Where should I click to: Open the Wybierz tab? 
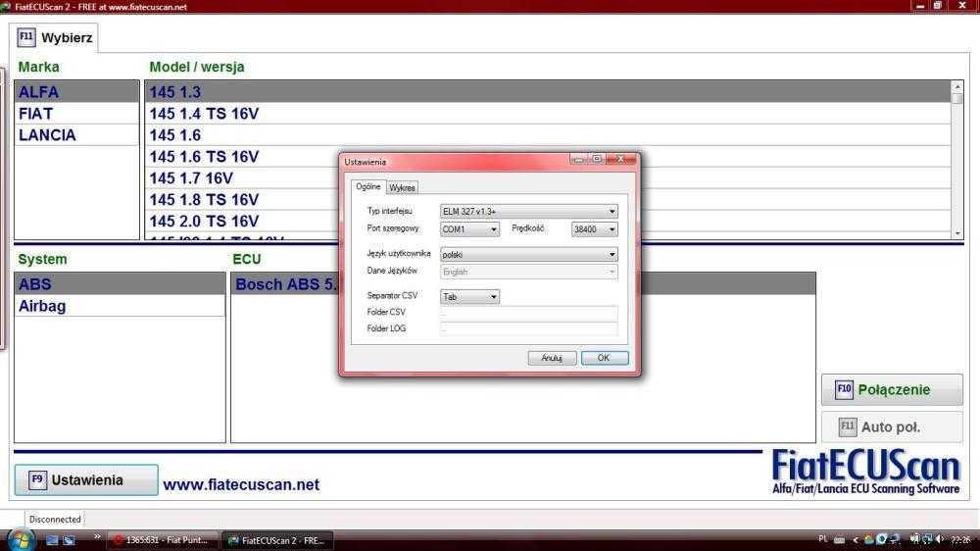(55, 37)
